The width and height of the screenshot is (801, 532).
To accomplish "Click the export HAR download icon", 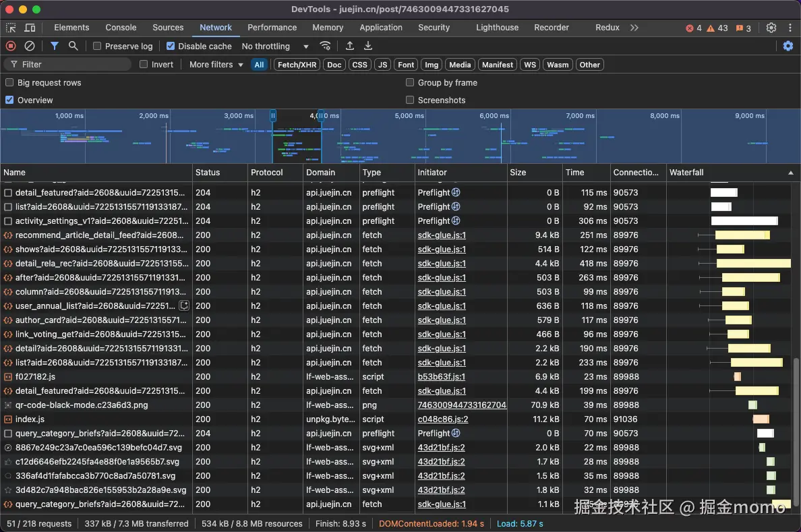I will [x=368, y=46].
